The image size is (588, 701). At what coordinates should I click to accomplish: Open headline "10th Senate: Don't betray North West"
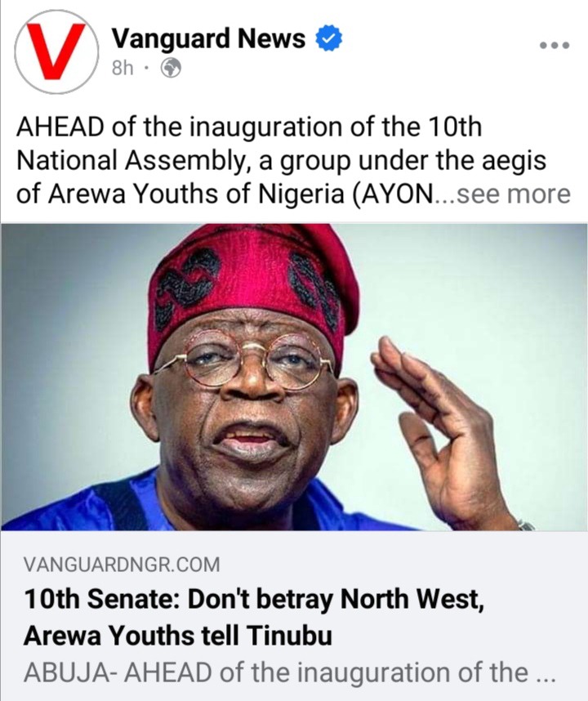tap(254, 599)
